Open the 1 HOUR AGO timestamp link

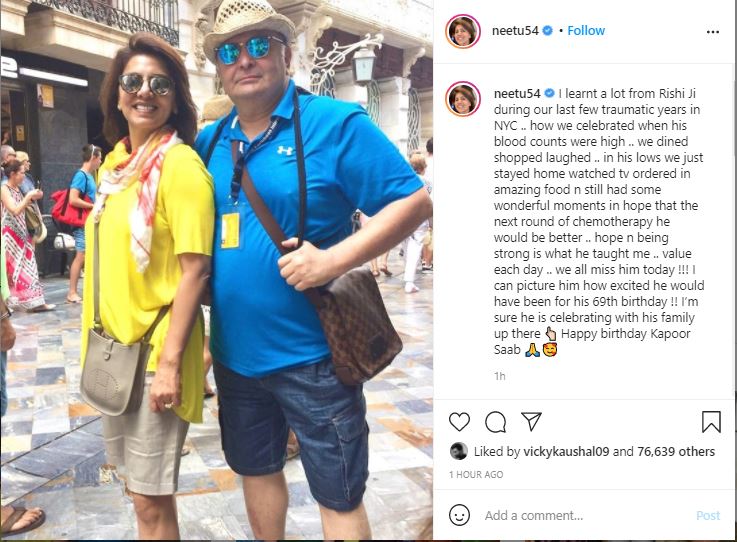point(476,475)
